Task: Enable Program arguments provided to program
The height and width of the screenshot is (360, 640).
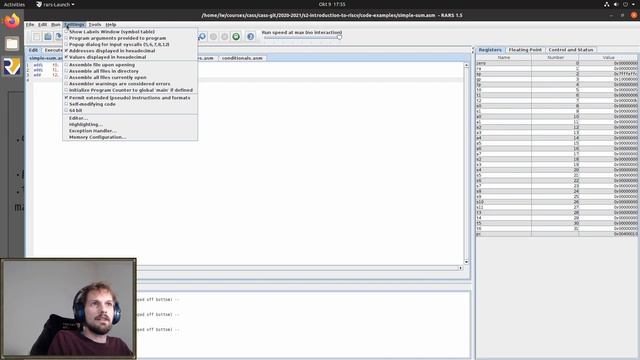Action: pyautogui.click(x=130, y=38)
